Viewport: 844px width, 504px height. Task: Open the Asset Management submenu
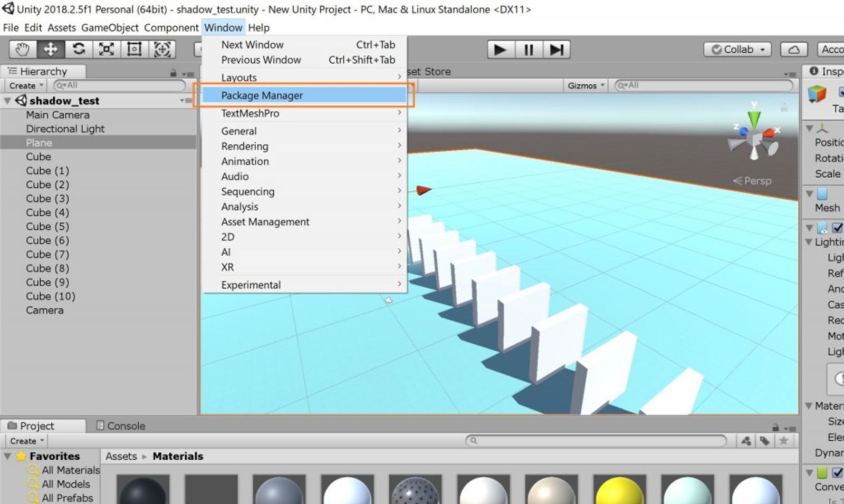[x=304, y=222]
